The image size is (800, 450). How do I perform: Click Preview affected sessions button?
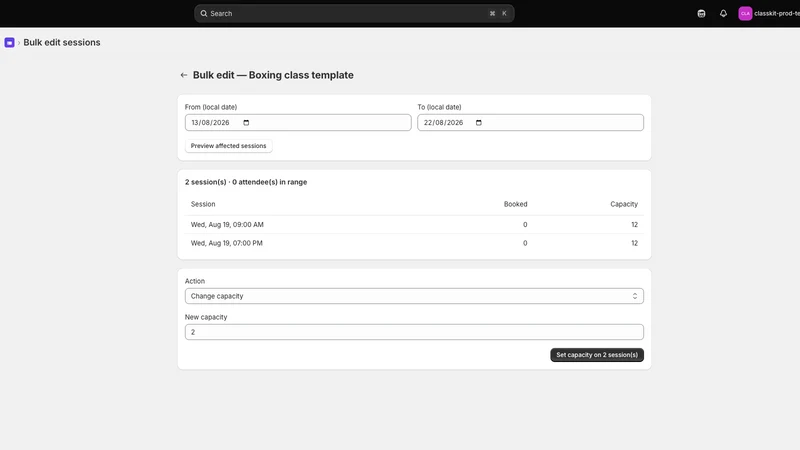(229, 146)
